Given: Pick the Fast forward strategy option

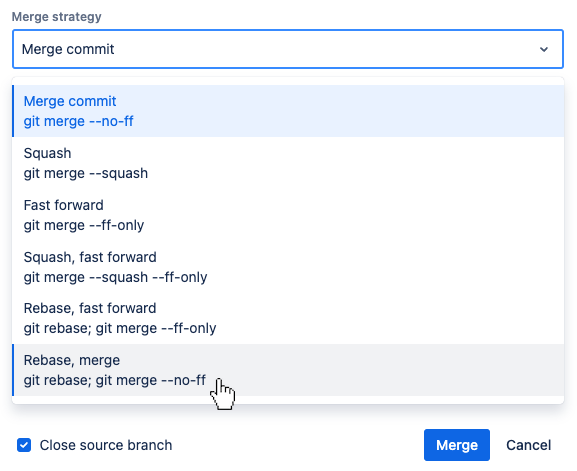Looking at the screenshot, I should pos(288,215).
